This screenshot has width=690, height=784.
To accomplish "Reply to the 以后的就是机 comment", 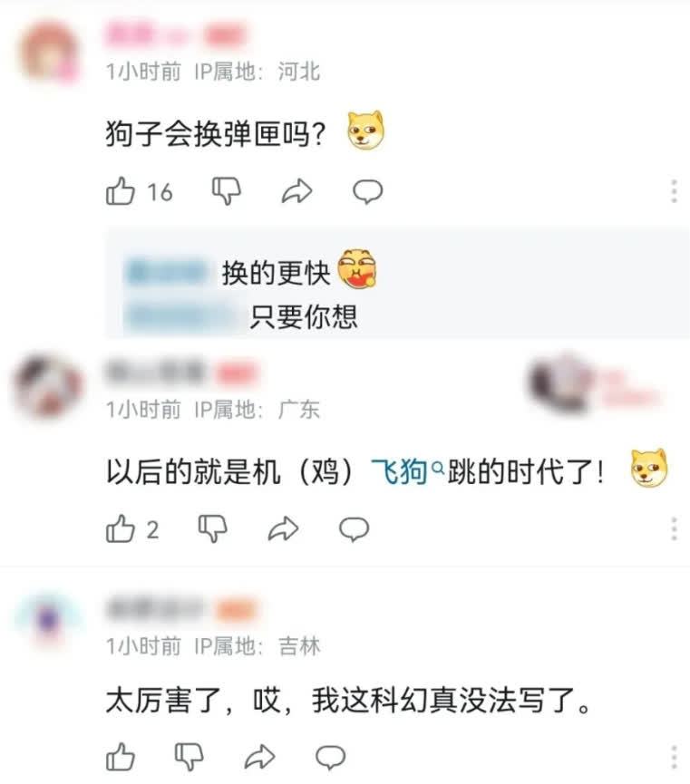I will [355, 529].
